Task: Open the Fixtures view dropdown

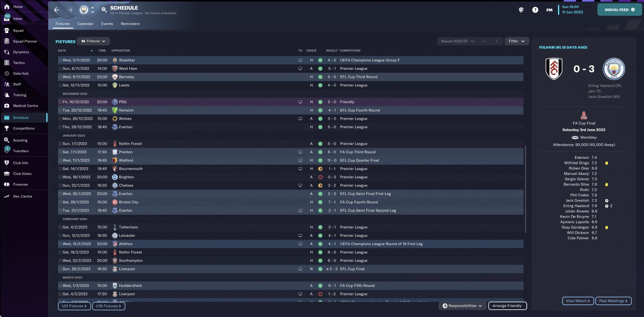Action: coord(94,41)
